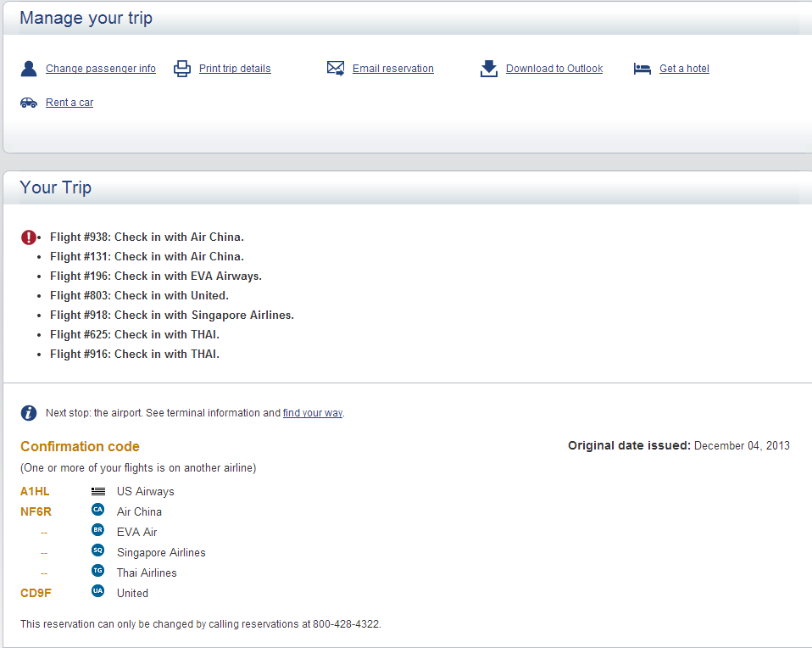Click the envelope email icon
This screenshot has height=648, width=812.
tap(336, 69)
